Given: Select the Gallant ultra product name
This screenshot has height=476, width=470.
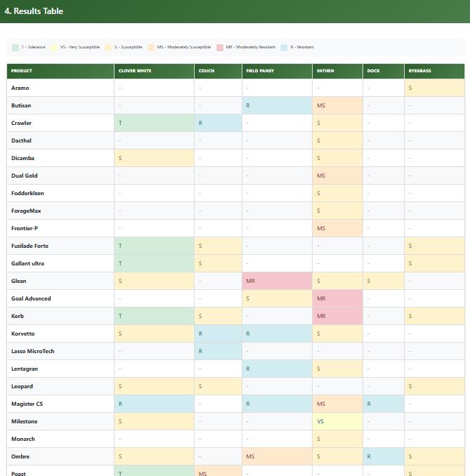Looking at the screenshot, I should coord(27,263).
